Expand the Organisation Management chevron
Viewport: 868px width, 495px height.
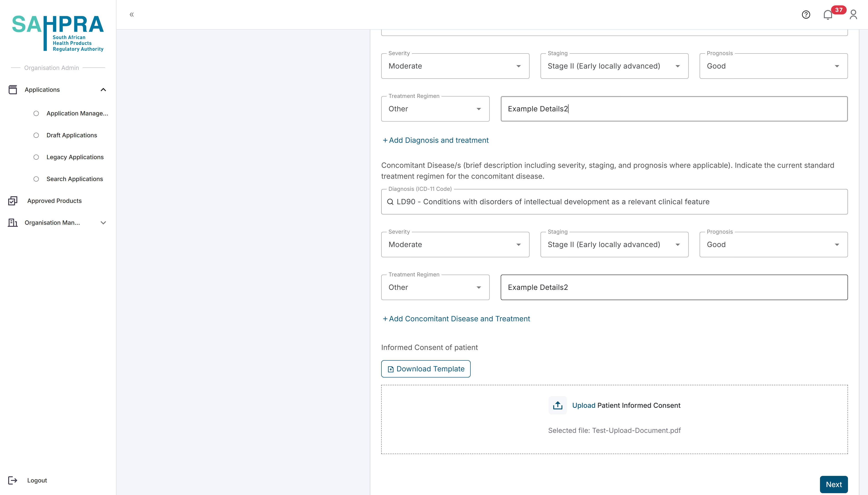tap(103, 223)
